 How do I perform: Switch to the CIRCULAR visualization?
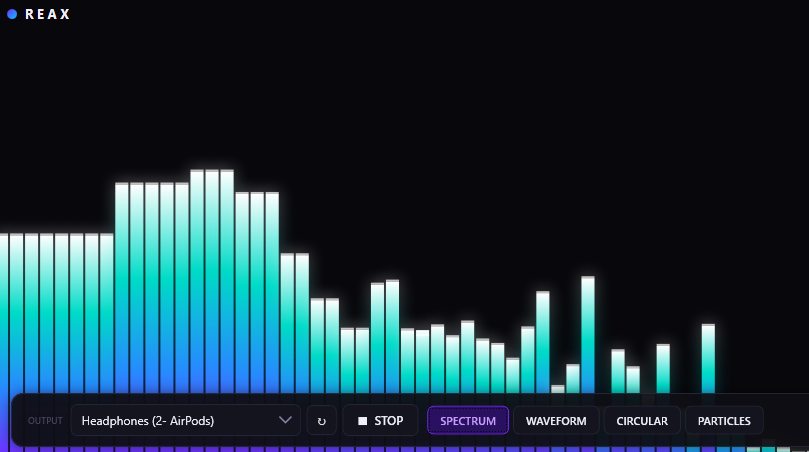[x=642, y=421]
